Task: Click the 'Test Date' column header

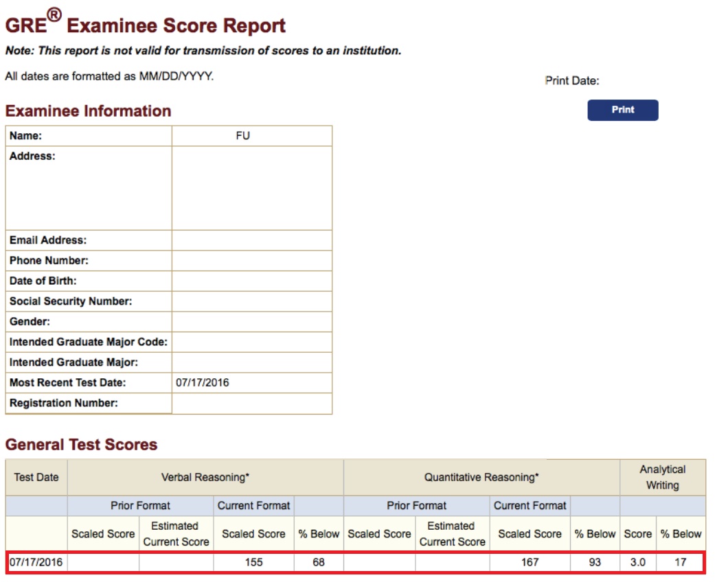Action: pos(36,477)
